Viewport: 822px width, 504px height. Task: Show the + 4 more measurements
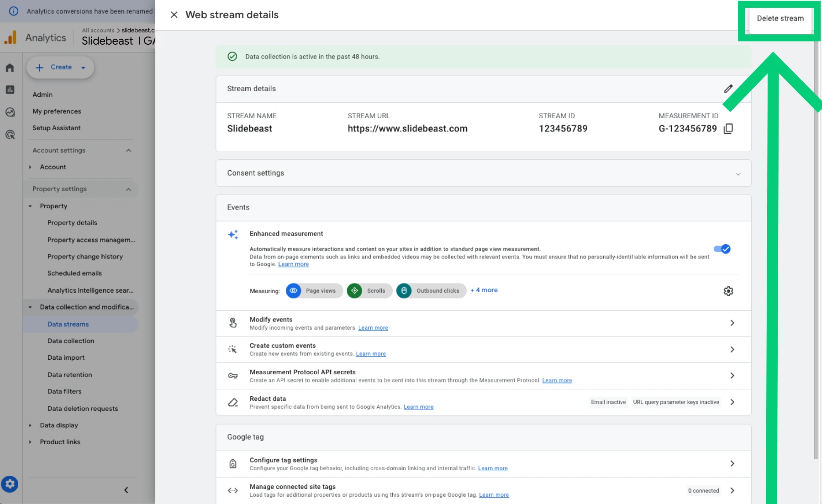coord(484,290)
